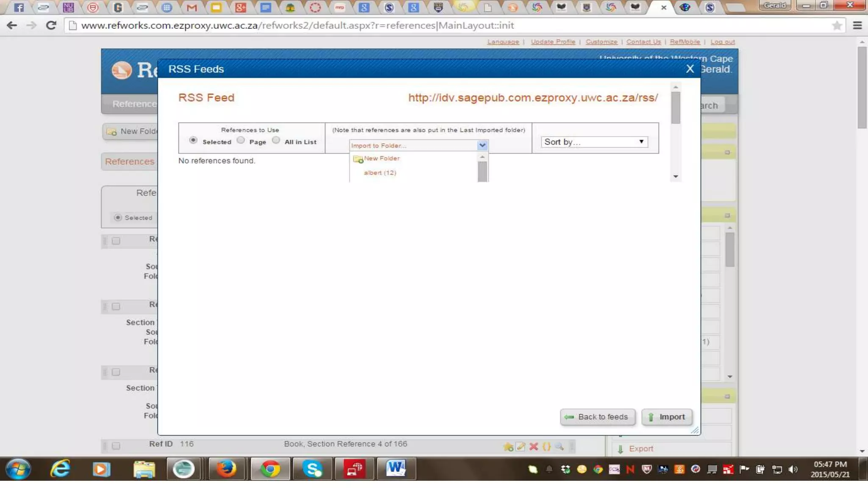Select the Page radio button
Viewport: 868px width, 488px height.
click(241, 140)
